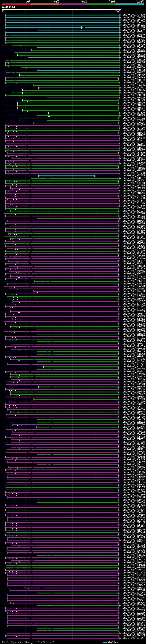Click the UniRef100_C4P6Y2 label
Image resolution: width=146 pixels, height=644 pixels.
(x=134, y=75)
